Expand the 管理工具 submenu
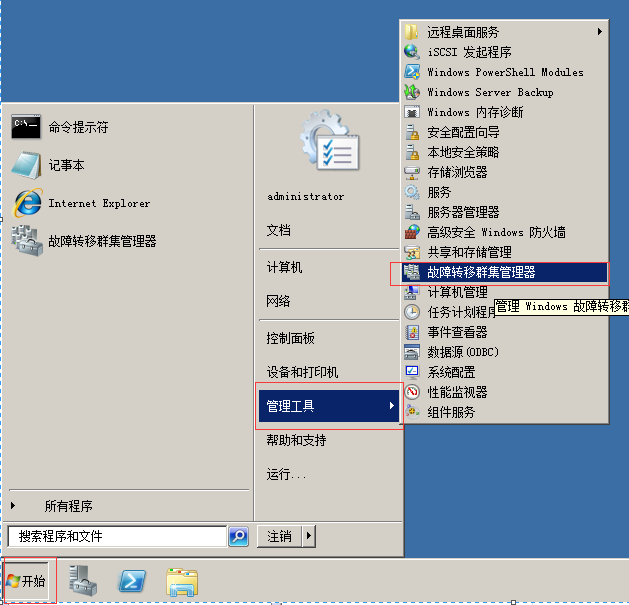The image size is (629, 605). [329, 406]
